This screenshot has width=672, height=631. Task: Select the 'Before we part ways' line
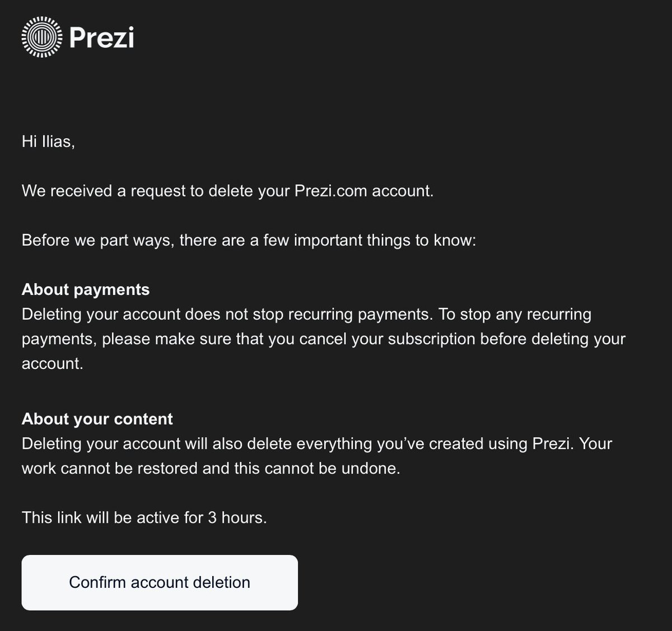(249, 240)
